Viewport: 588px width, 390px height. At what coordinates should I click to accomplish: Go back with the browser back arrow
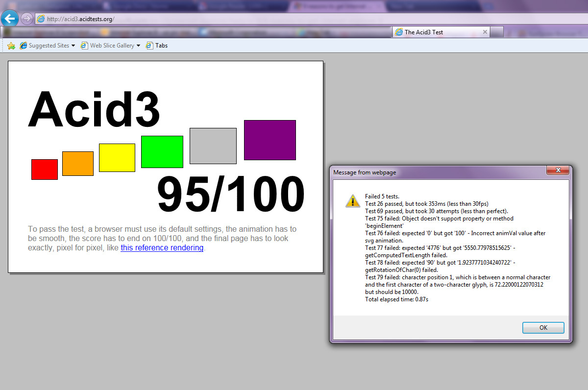click(x=10, y=19)
